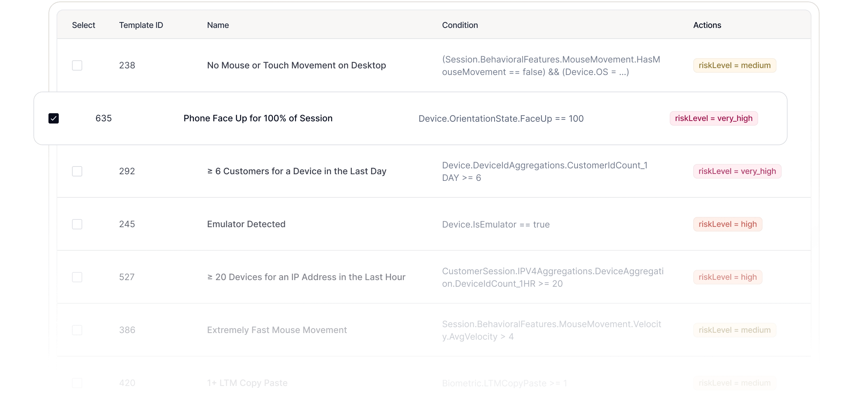The width and height of the screenshot is (868, 397).
Task: Click the Condition column header
Action: 460,25
